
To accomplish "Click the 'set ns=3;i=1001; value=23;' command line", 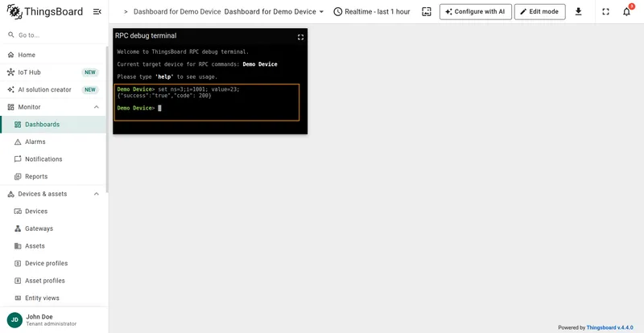I will point(198,89).
